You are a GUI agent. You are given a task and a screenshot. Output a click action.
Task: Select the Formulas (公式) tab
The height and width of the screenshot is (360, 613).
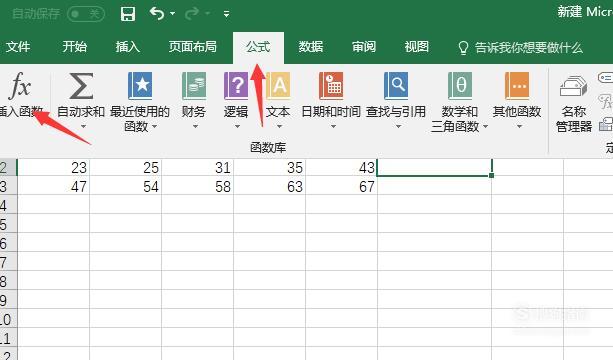pos(258,47)
